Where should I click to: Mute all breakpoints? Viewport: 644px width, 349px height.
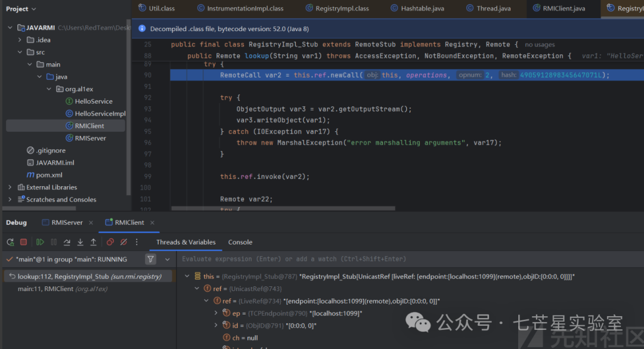tap(123, 242)
